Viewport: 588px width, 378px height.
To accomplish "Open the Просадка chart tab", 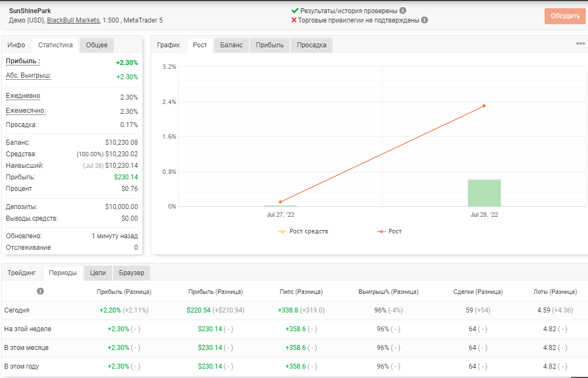I will [312, 45].
